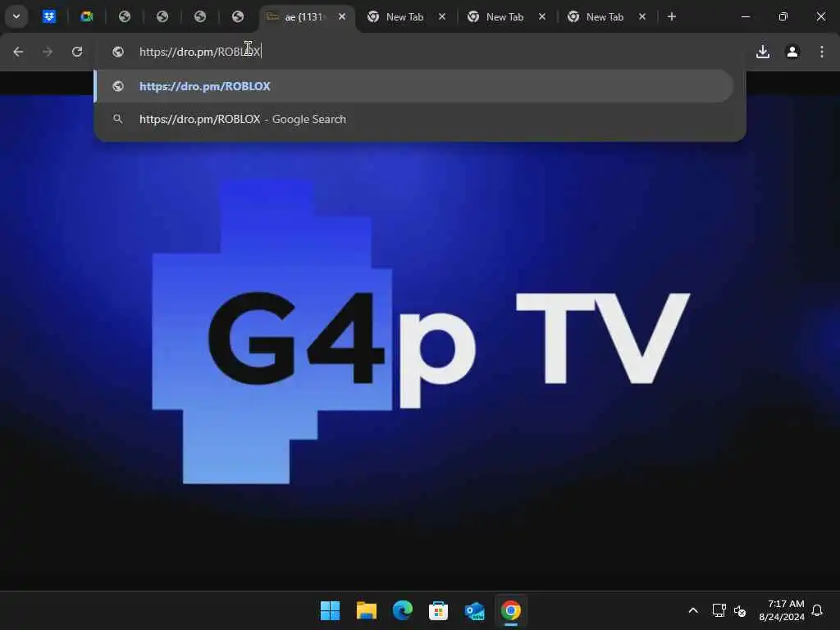Viewport: 840px width, 630px height.
Task: Close the 'ae (1131' tab
Action: 342,16
